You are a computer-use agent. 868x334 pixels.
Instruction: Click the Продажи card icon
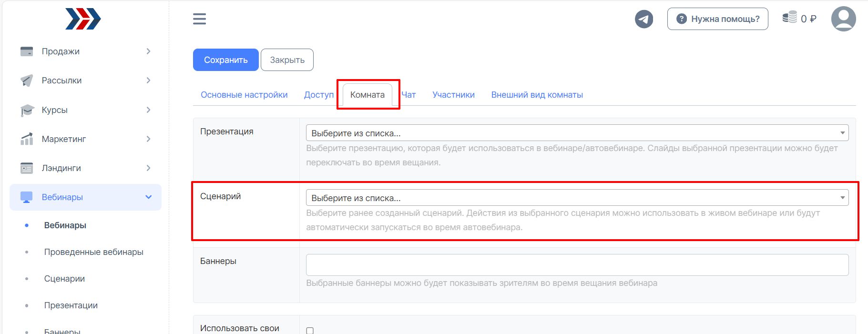click(27, 51)
